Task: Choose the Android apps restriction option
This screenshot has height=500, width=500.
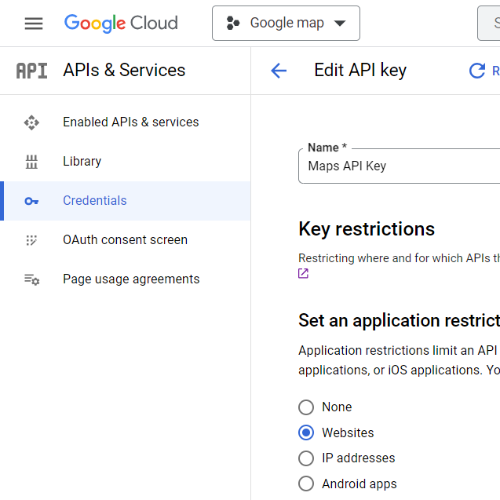Action: pos(306,484)
